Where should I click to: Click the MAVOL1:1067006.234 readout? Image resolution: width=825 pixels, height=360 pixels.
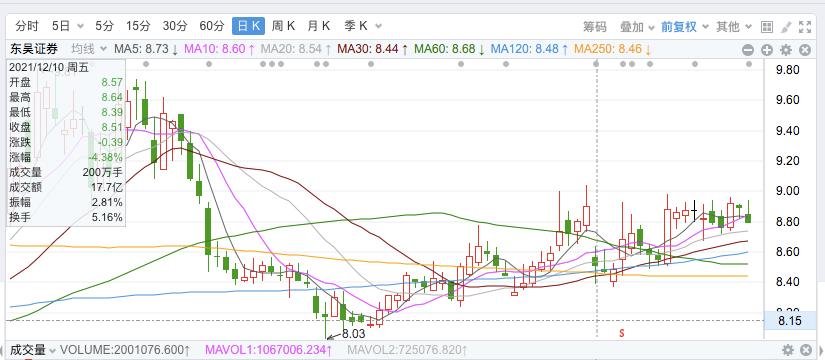coord(268,350)
